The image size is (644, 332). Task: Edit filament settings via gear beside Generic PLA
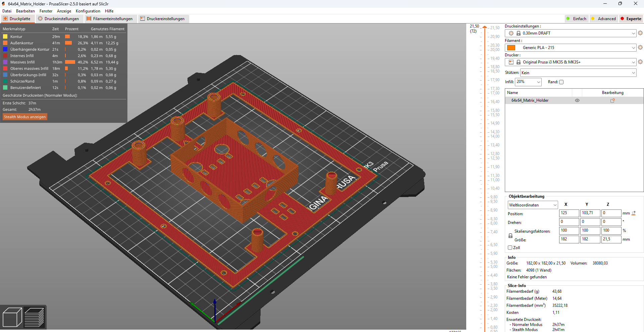pyautogui.click(x=641, y=48)
